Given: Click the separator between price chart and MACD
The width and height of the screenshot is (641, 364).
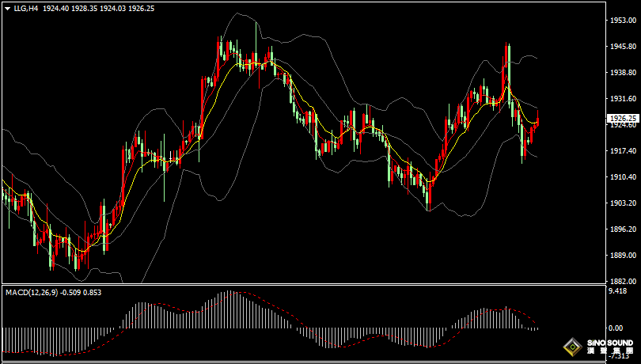Looking at the screenshot, I should click(x=301, y=285).
